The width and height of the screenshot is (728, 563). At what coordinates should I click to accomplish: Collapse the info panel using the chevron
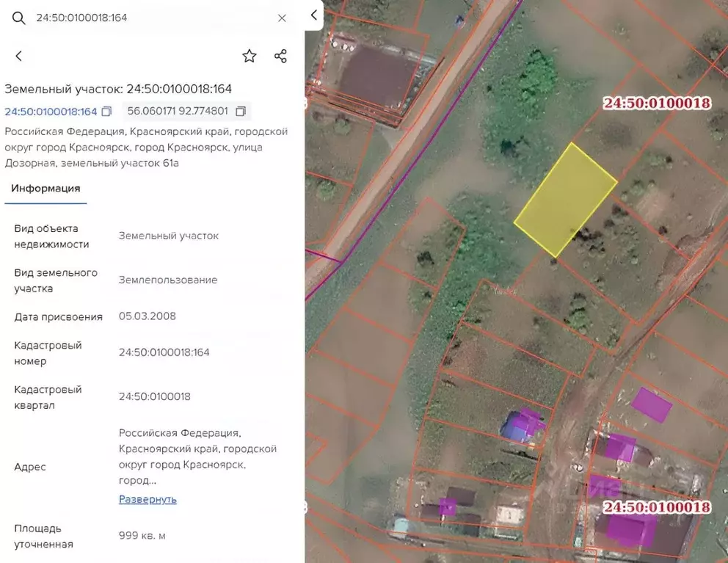(313, 15)
